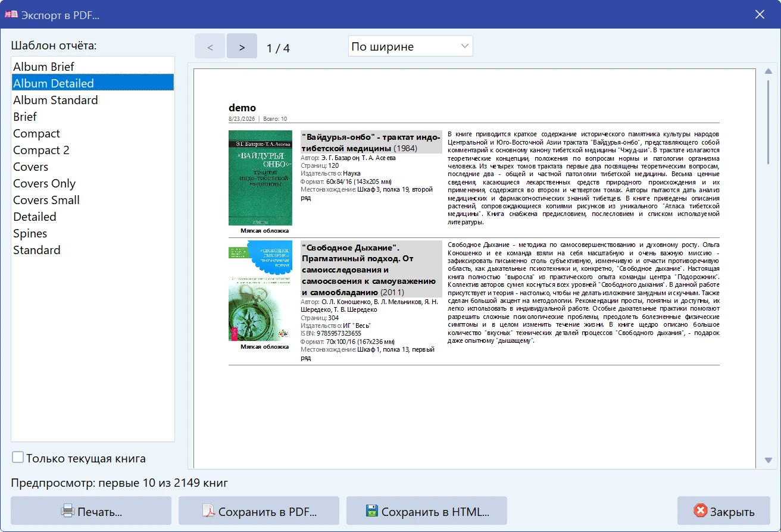Close the Экспорт в PDF dialog window
This screenshot has height=532, width=781.
click(x=760, y=14)
